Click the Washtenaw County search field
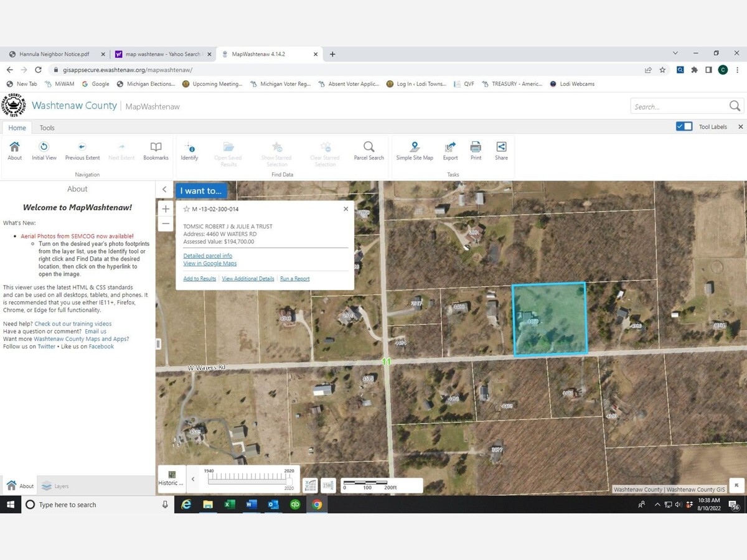Screen dimensions: 747x560 tap(679, 106)
